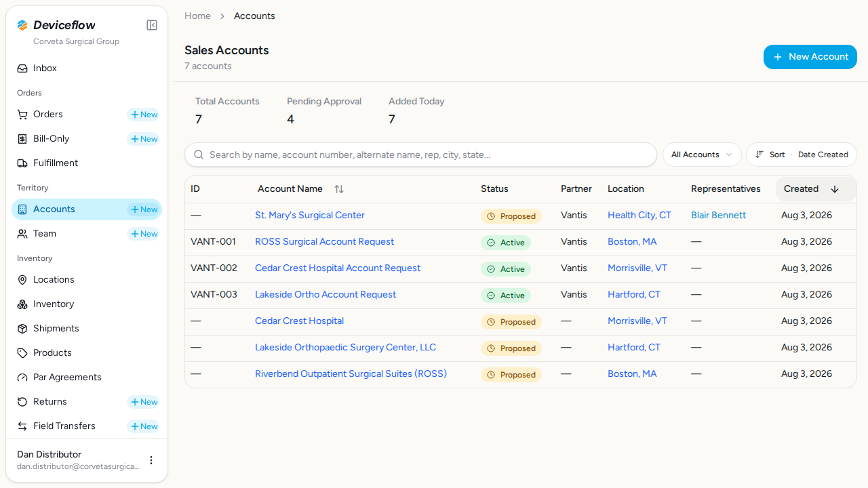The image size is (868, 488).
Task: Click the Bill-Only receipt icon
Action: tap(22, 139)
